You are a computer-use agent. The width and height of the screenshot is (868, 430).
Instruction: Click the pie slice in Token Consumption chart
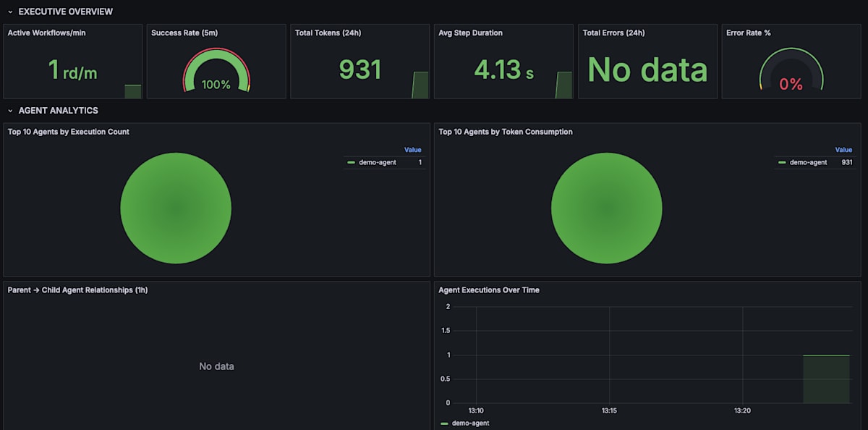point(607,208)
